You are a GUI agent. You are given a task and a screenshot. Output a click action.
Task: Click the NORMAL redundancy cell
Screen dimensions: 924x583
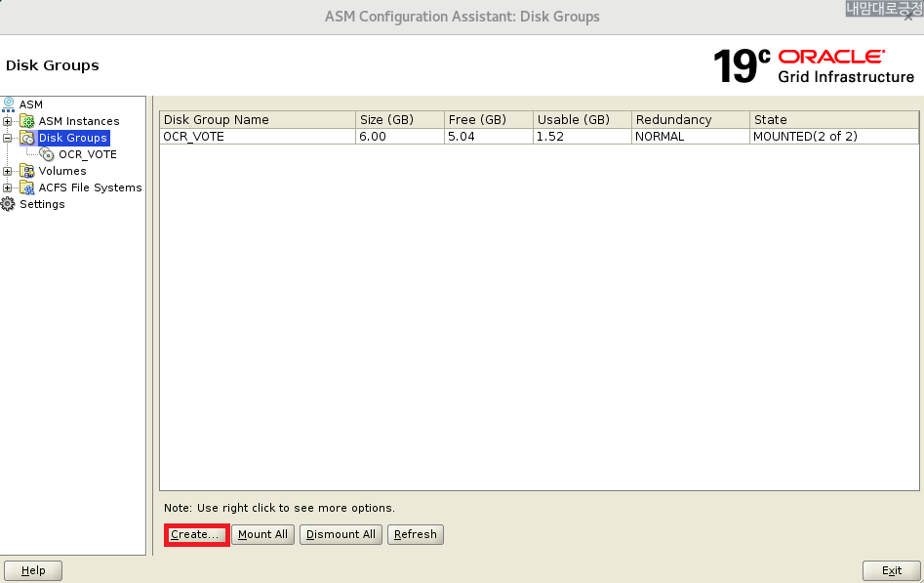[691, 137]
